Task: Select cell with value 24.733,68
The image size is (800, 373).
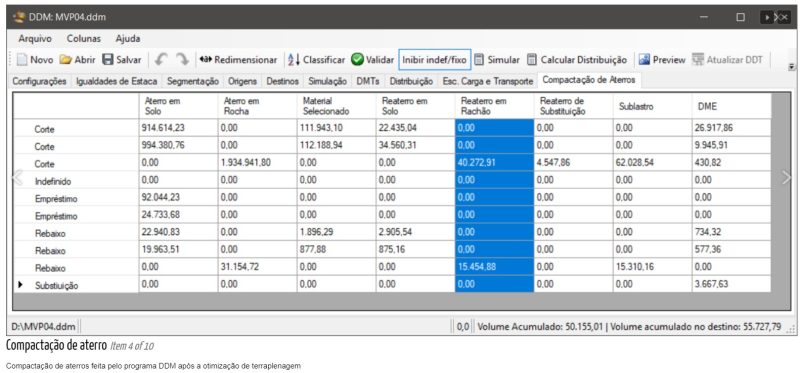Action: (x=178, y=215)
